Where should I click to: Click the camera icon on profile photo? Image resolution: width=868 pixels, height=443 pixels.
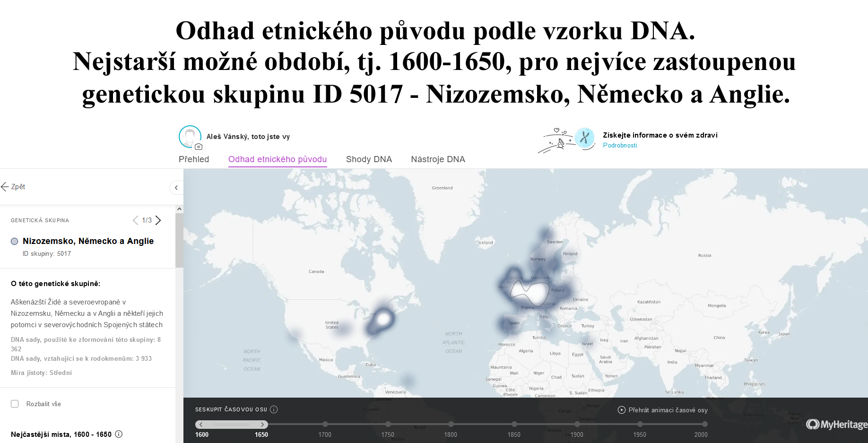coord(199,147)
